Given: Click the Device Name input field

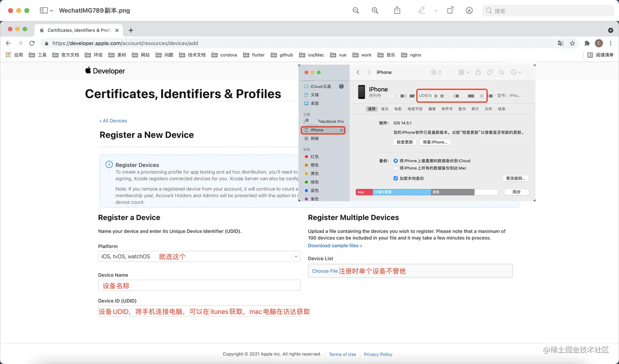Looking at the screenshot, I should [x=199, y=285].
